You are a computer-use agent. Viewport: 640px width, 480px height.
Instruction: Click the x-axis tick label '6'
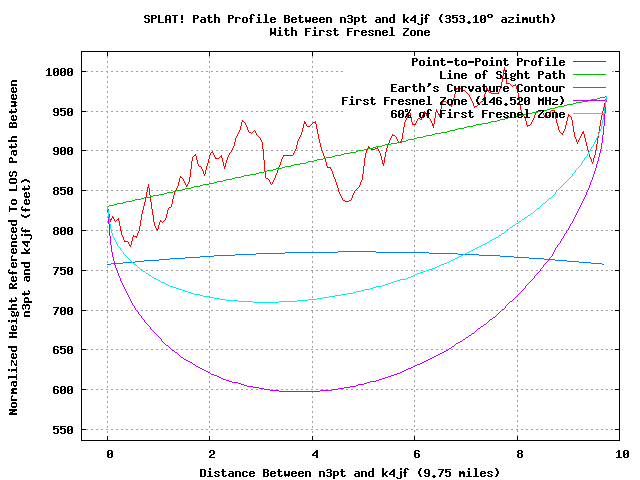click(416, 454)
